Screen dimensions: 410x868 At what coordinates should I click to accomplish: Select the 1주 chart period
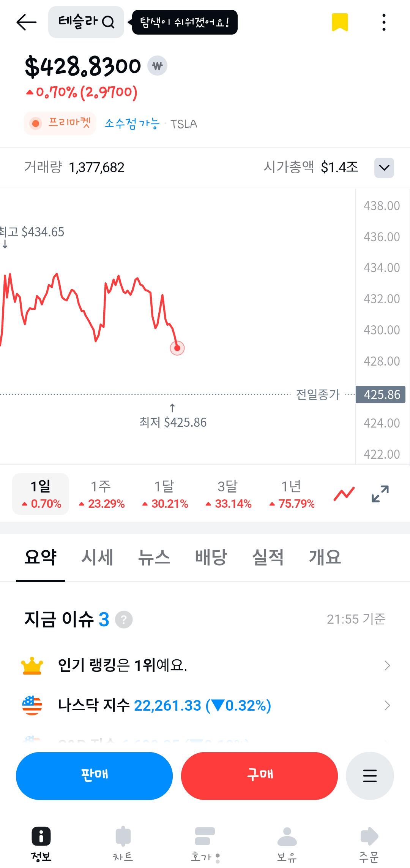pos(101,494)
